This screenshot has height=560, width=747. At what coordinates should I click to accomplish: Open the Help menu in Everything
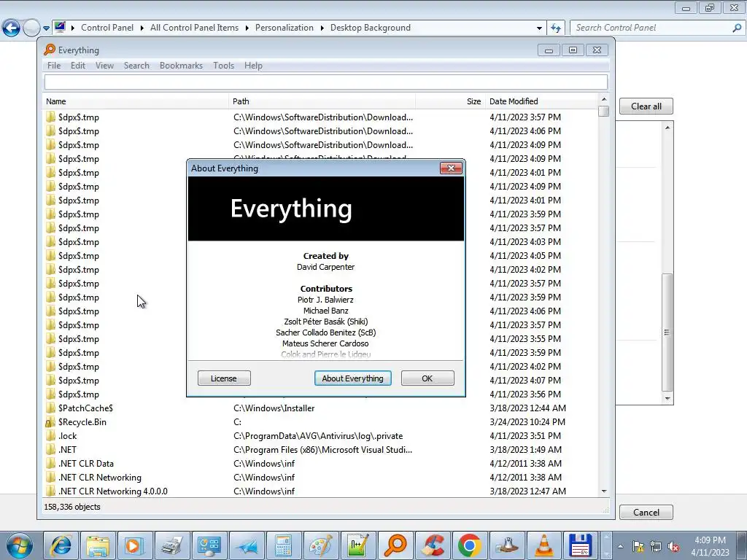pos(253,66)
